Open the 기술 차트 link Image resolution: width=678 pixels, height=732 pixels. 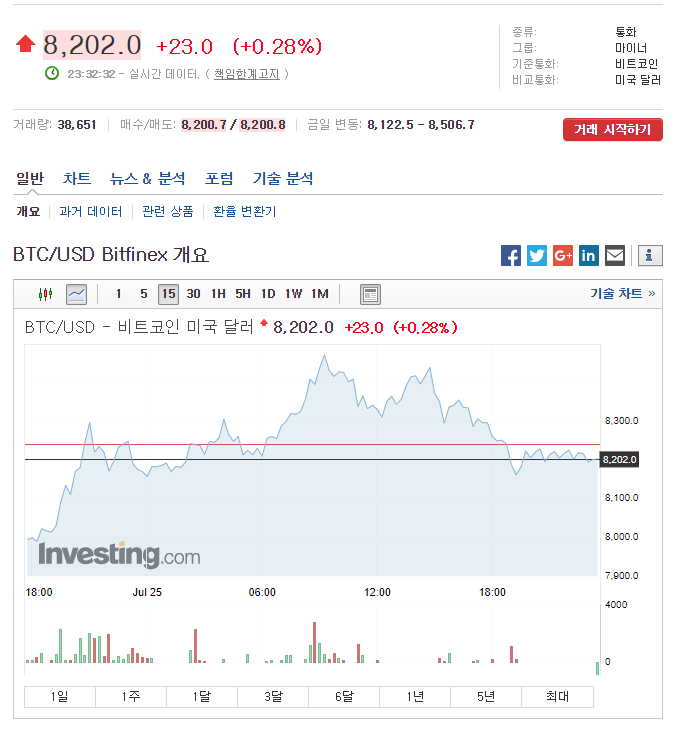[622, 293]
